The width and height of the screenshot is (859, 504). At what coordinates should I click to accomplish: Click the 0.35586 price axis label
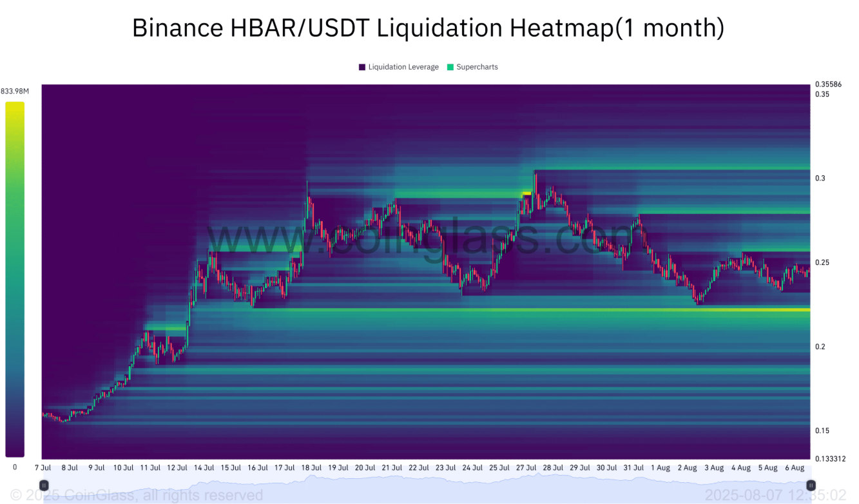click(829, 84)
